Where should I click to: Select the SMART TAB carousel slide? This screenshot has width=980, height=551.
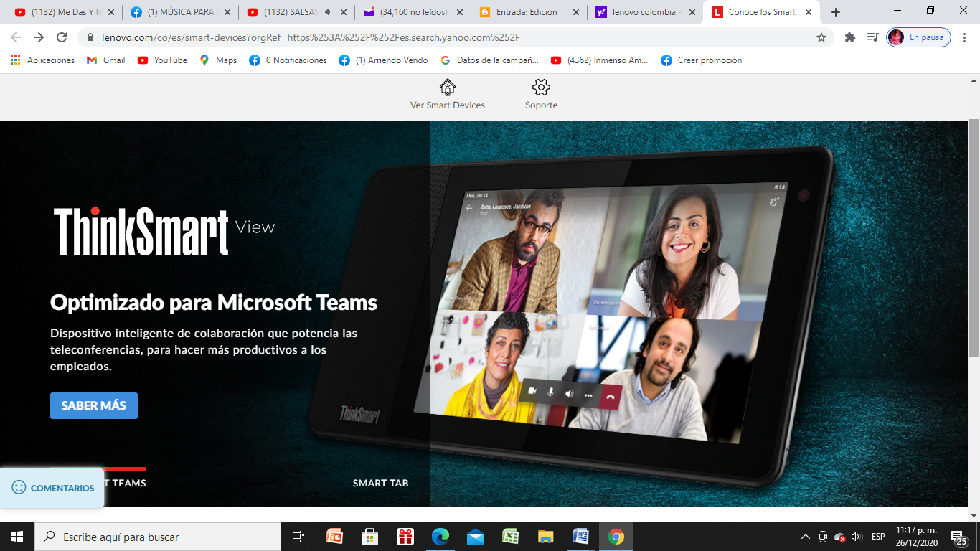point(380,483)
